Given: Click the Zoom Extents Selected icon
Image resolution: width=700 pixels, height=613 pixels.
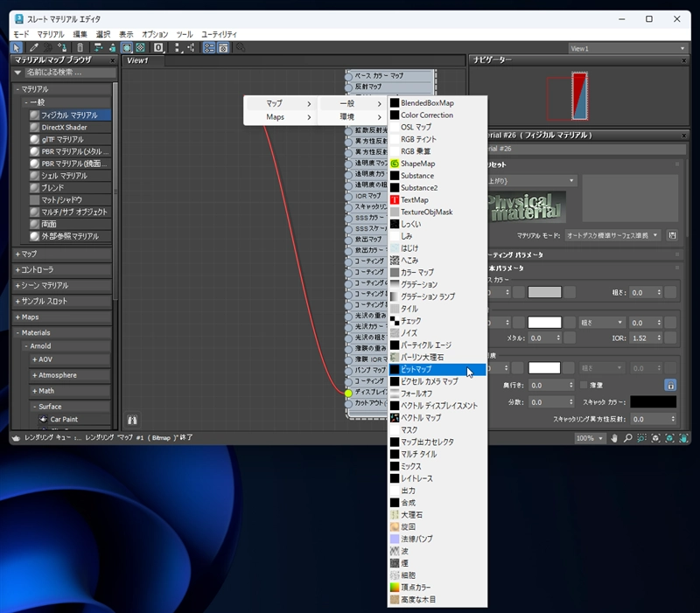Looking at the screenshot, I should pyautogui.click(x=669, y=438).
